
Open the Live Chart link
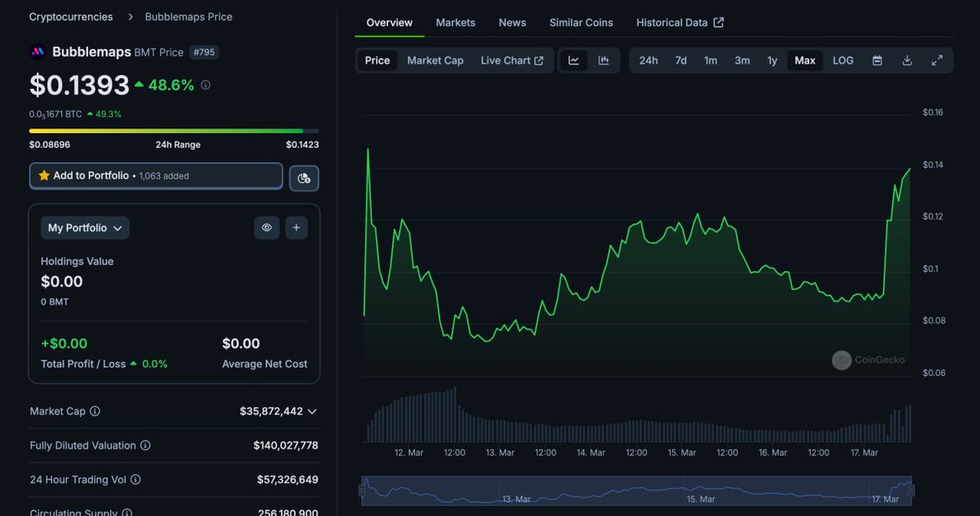click(x=512, y=60)
